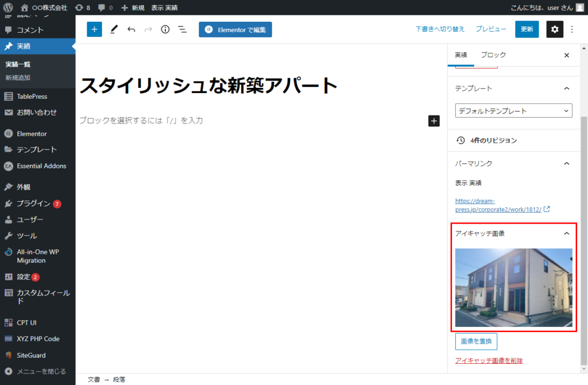The image size is (588, 385).
Task: Switch to the ブロック tab
Action: pyautogui.click(x=493, y=55)
